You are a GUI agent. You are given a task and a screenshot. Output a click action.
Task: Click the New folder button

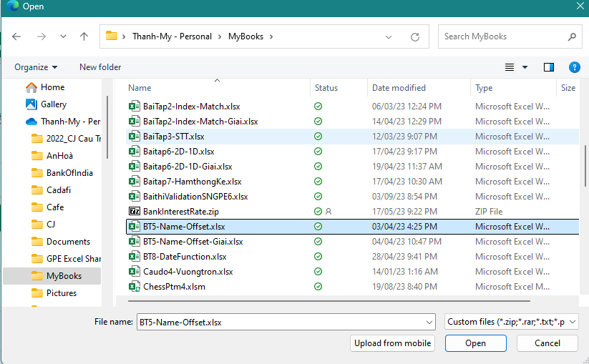click(100, 67)
